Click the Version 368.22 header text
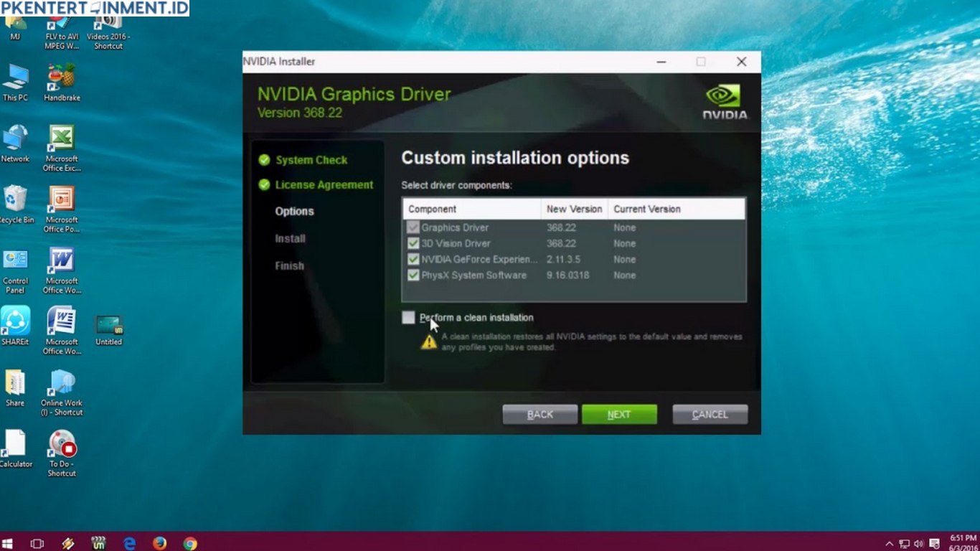 [x=300, y=113]
